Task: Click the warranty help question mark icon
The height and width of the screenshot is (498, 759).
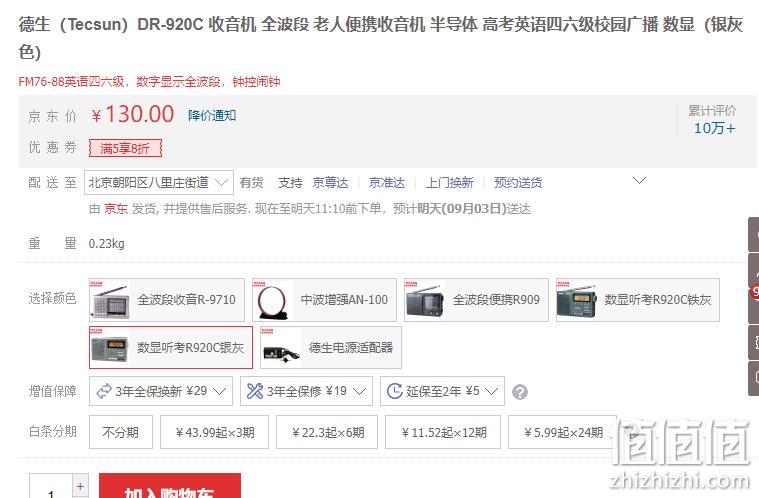Action: (x=520, y=392)
